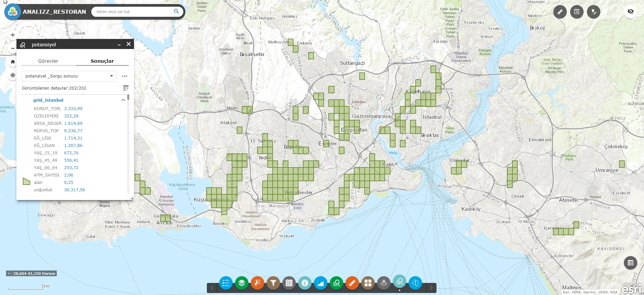This screenshot has height=295, width=644.
Task: Click the grid_istanbul result title link
Action: [48, 100]
